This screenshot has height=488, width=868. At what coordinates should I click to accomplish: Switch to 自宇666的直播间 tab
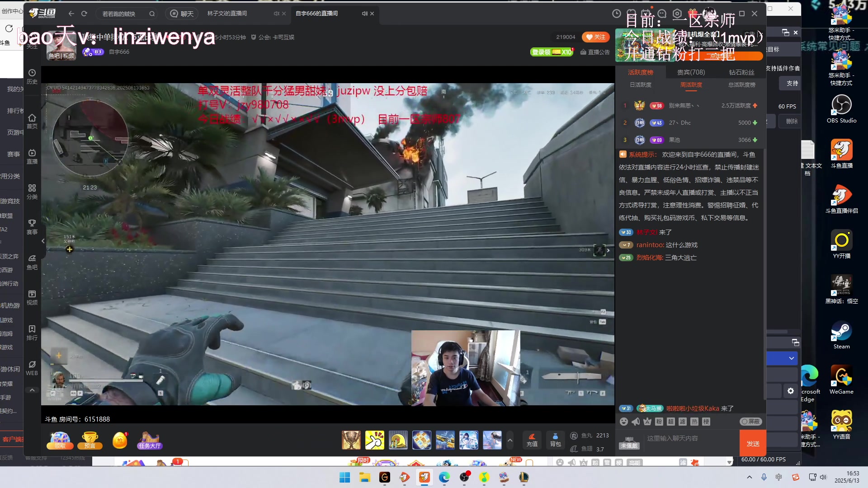pos(316,14)
